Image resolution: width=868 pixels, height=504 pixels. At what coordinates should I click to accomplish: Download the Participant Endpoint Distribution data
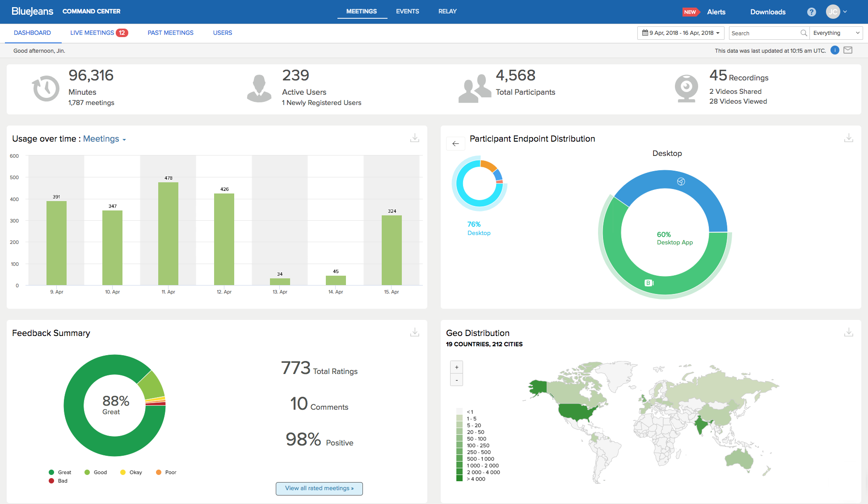point(849,138)
